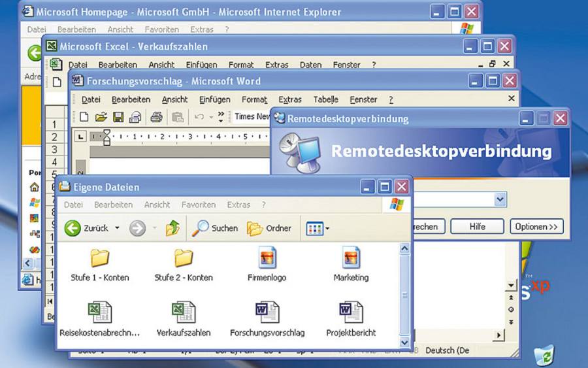This screenshot has width=588, height=368.
Task: Open the Einfügen menu in Excel
Action: [x=201, y=65]
